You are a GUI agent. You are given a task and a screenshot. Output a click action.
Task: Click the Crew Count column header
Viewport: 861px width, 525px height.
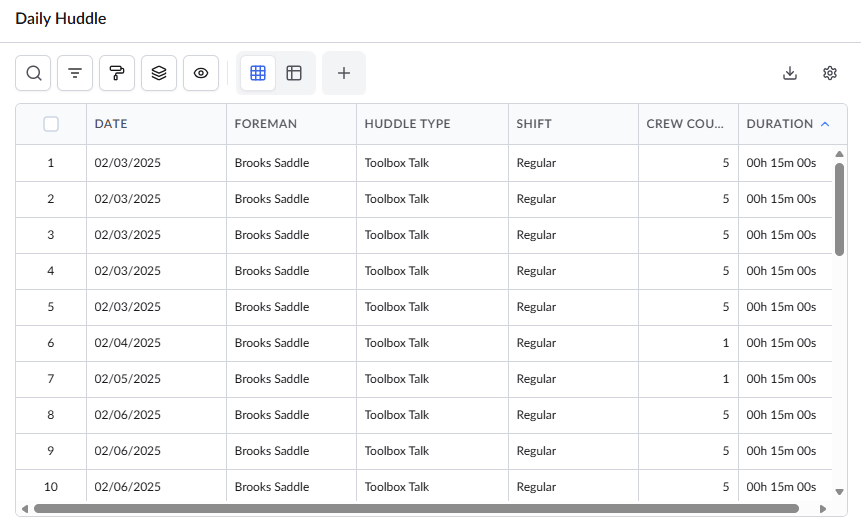(689, 124)
